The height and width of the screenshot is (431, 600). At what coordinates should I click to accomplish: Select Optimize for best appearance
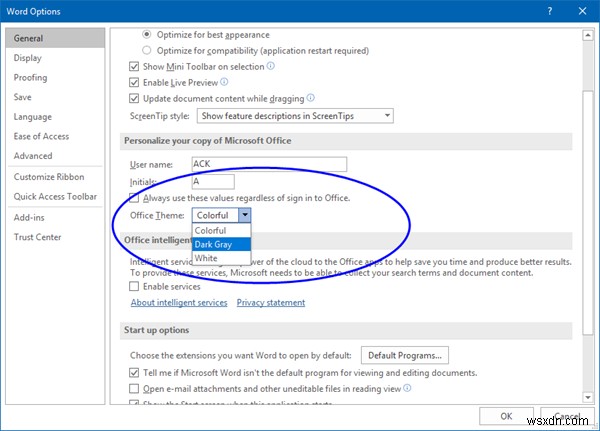(147, 34)
